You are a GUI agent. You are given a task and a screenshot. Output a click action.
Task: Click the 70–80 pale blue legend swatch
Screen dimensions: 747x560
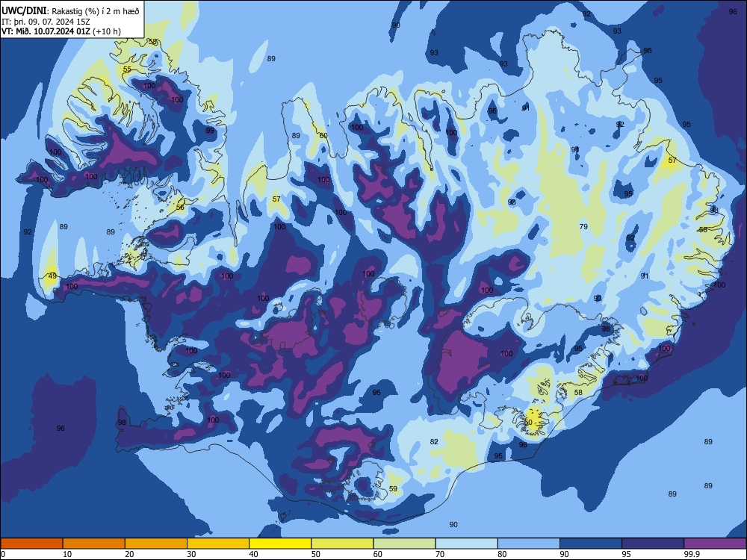click(466, 544)
